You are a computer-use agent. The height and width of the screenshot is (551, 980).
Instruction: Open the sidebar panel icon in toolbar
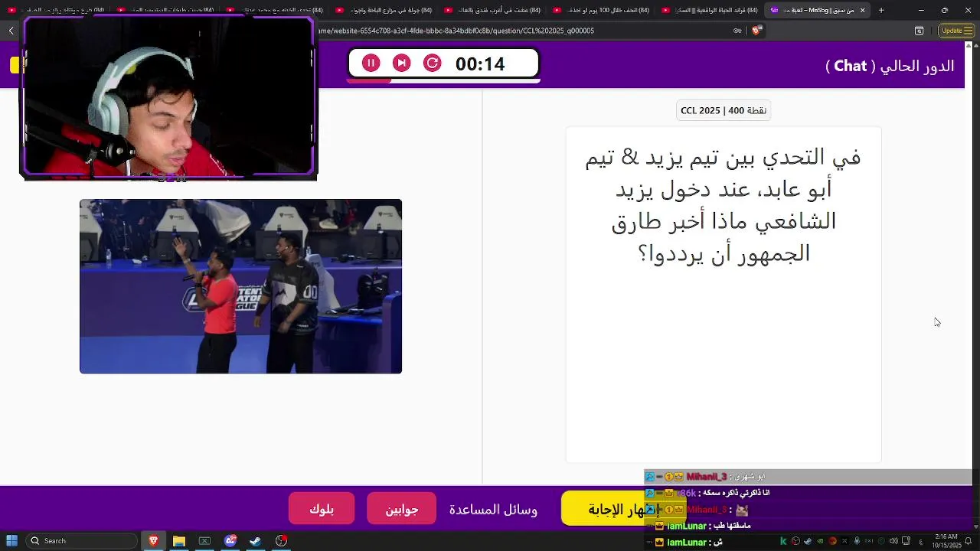[919, 31]
